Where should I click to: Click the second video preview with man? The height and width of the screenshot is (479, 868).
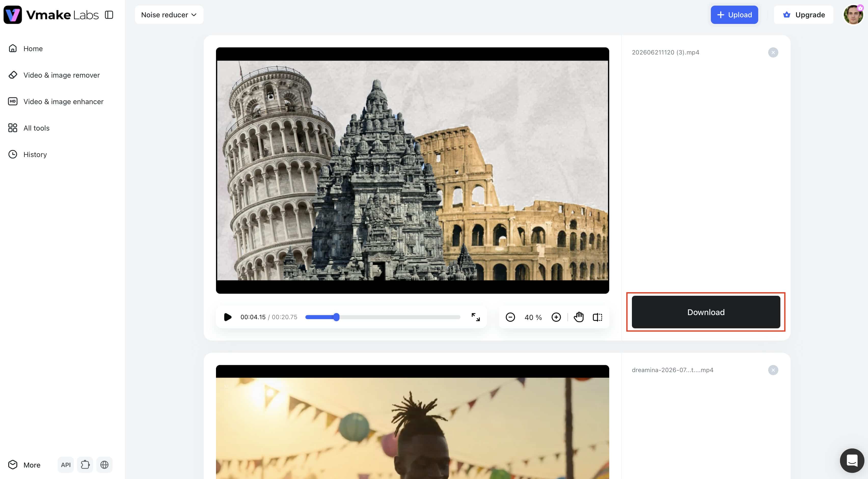[x=412, y=422]
